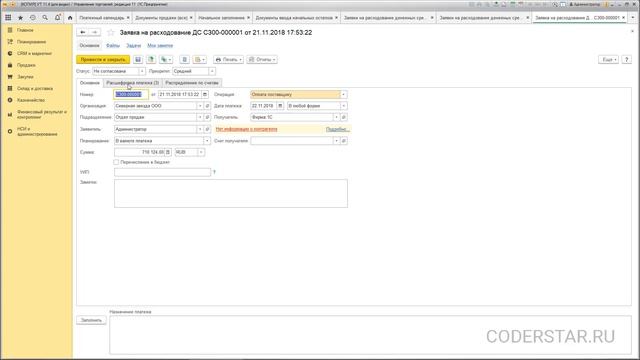Click the Подробнее... link
640x360 pixels.
[x=338, y=129]
